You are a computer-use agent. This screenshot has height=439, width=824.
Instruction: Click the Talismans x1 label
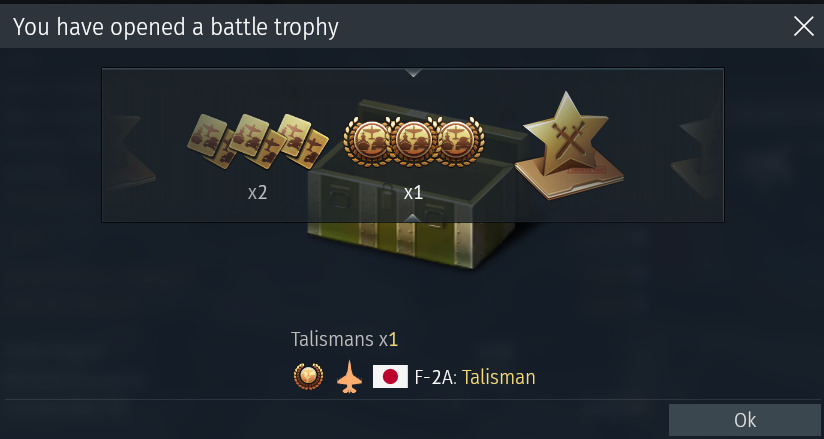344,340
